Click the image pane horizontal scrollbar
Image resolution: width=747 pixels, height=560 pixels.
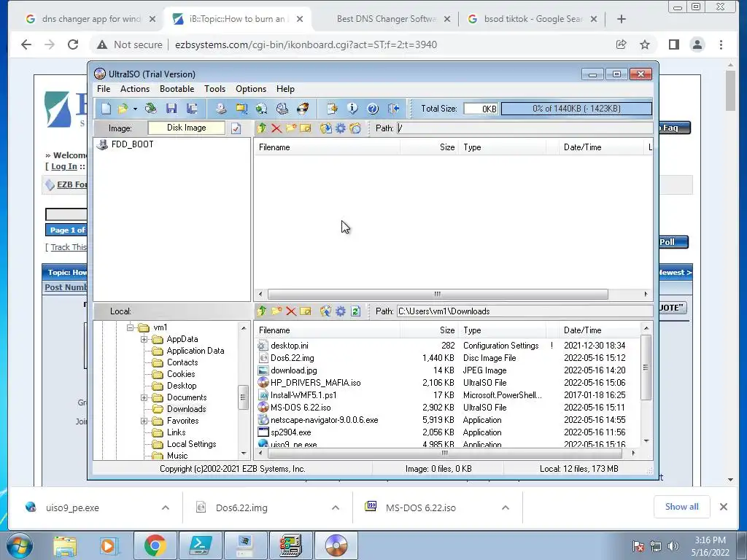click(x=438, y=295)
